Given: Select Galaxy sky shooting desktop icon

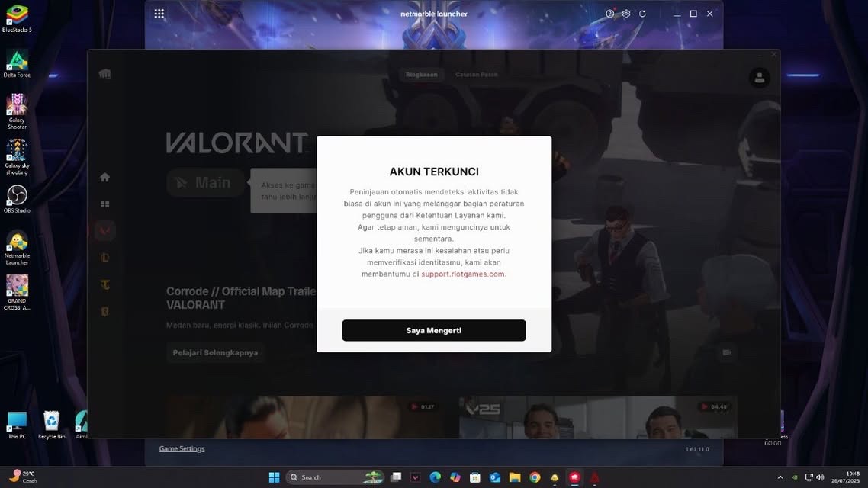Looking at the screenshot, I should coord(17,157).
